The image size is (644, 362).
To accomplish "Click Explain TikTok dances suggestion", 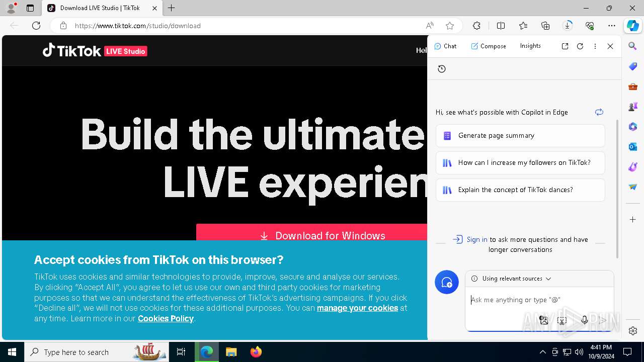I will click(520, 190).
